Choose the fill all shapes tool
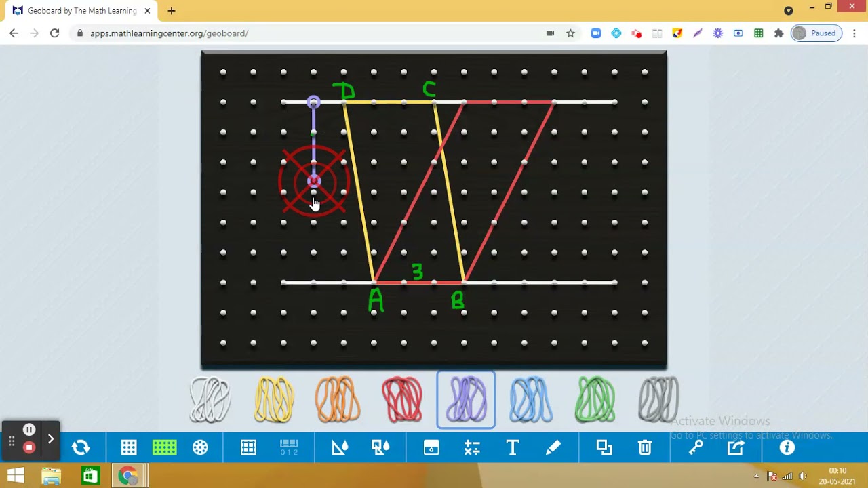 [x=380, y=447]
